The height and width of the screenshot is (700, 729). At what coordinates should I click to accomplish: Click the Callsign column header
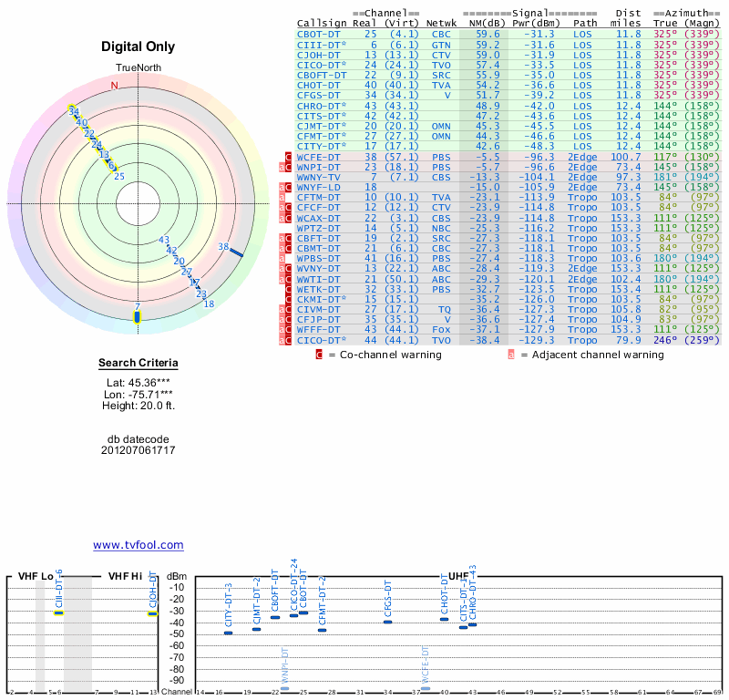pyautogui.click(x=322, y=23)
